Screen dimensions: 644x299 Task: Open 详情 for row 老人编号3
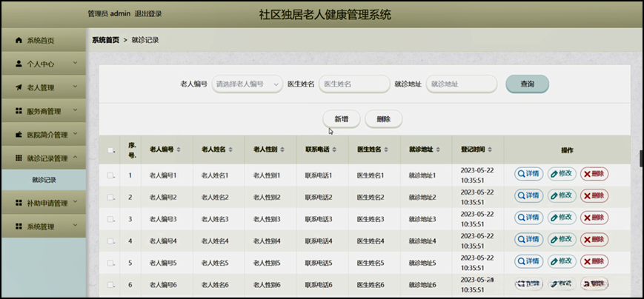tap(528, 218)
